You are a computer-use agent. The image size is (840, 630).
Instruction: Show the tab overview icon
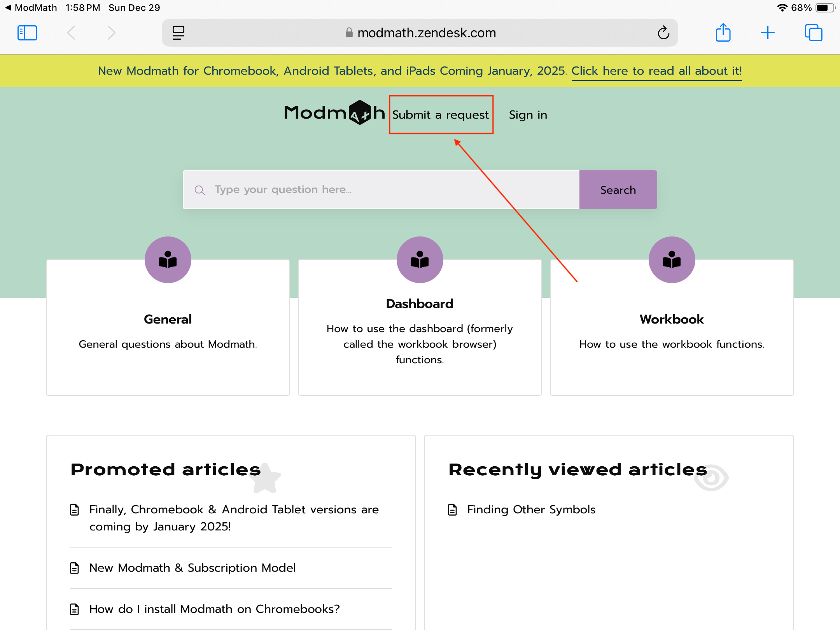pyautogui.click(x=813, y=33)
